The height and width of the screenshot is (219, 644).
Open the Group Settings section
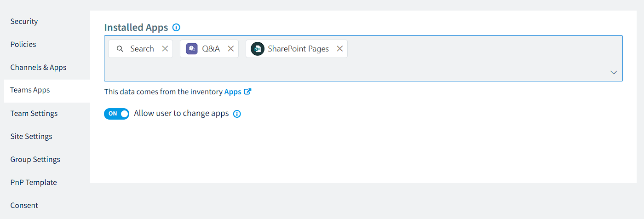click(35, 159)
